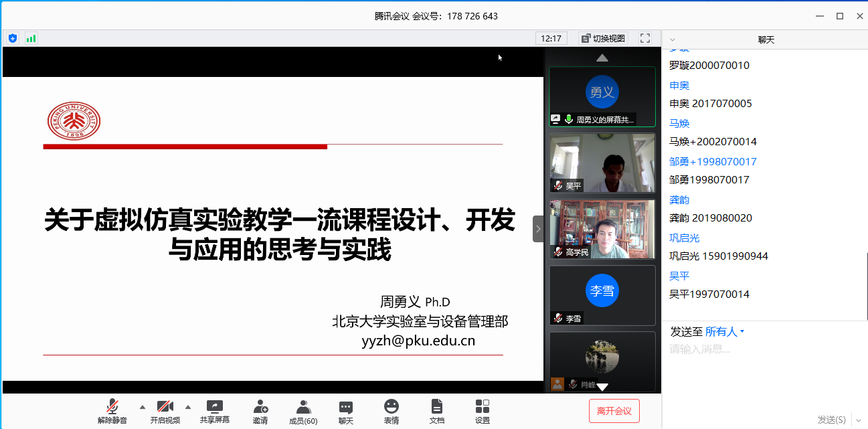This screenshot has height=429, width=868.
Task: Check the green network signal icon
Action: 31,38
